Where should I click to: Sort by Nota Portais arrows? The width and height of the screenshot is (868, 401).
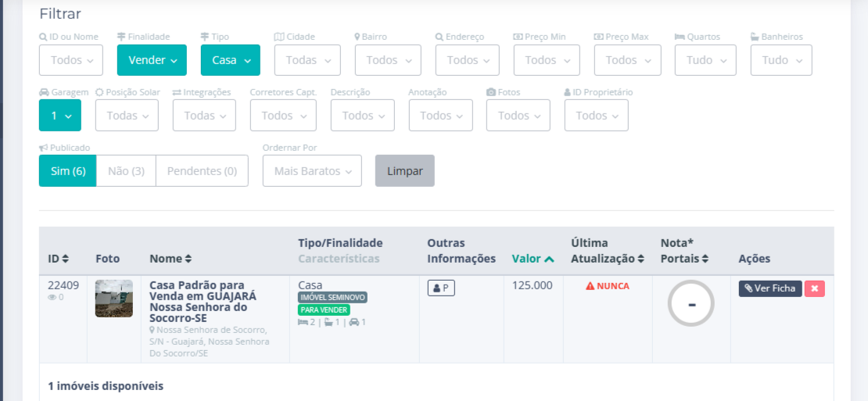tap(705, 259)
